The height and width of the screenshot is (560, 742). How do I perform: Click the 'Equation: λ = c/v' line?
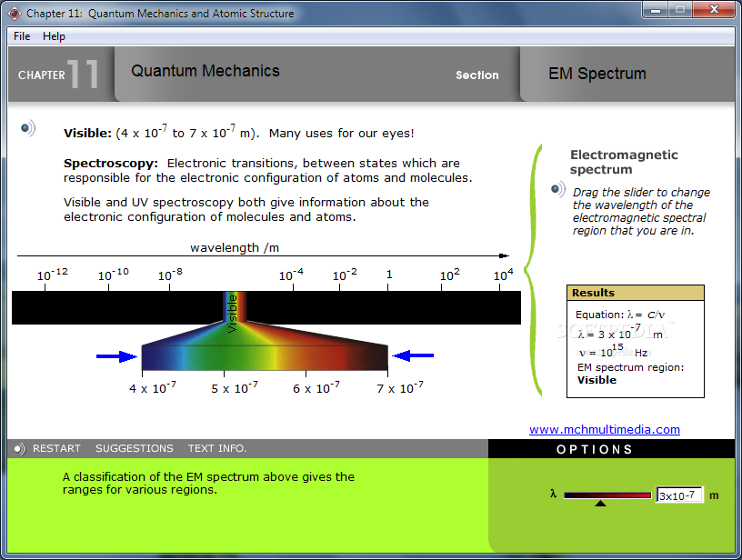point(620,315)
